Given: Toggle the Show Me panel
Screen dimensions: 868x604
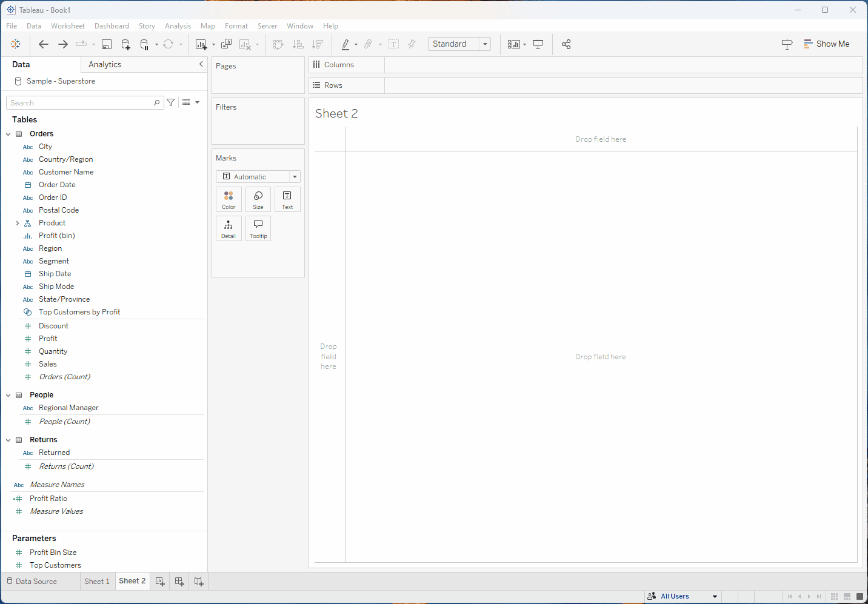Looking at the screenshot, I should pyautogui.click(x=827, y=44).
